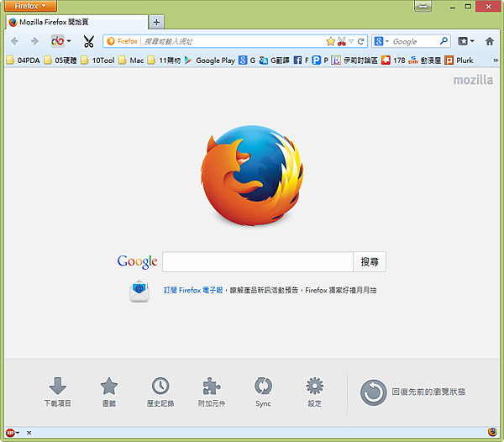
Task: Open the Plurk bookmark
Action: pyautogui.click(x=459, y=61)
